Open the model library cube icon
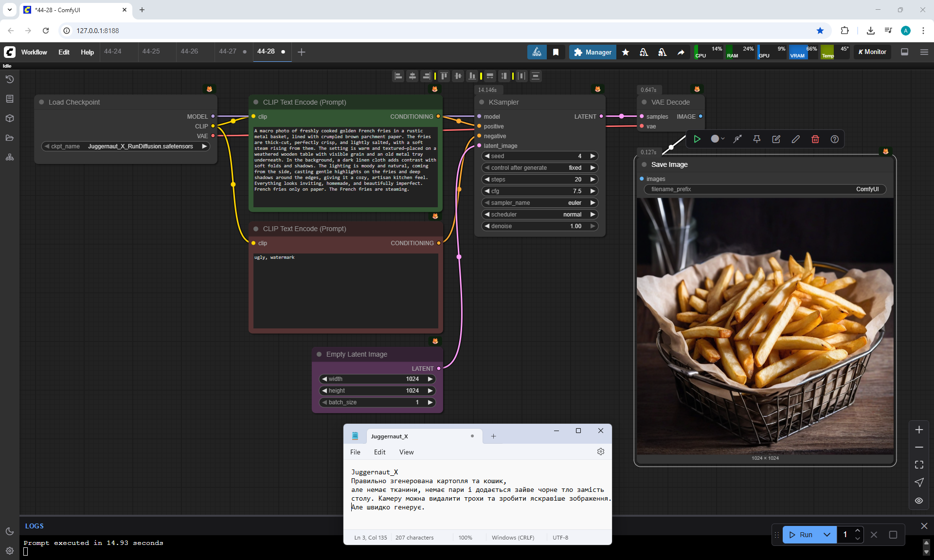Viewport: 934px width, 560px height. coord(10,118)
